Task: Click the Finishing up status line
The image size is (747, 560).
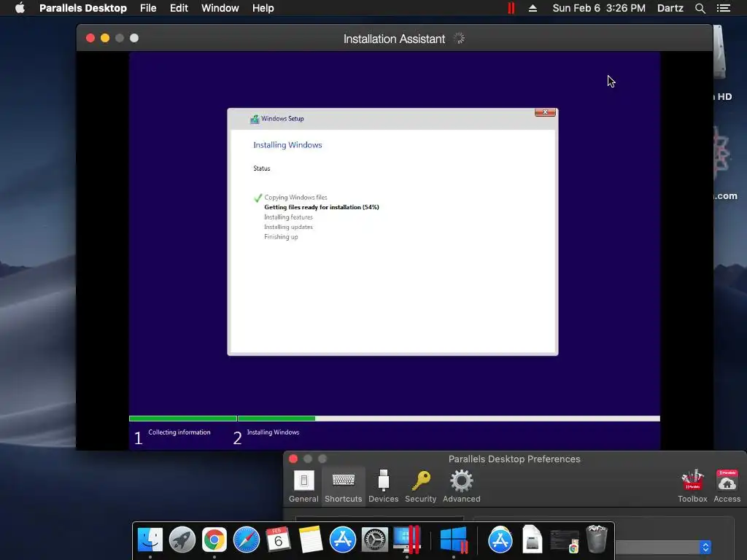Action: coord(281,237)
